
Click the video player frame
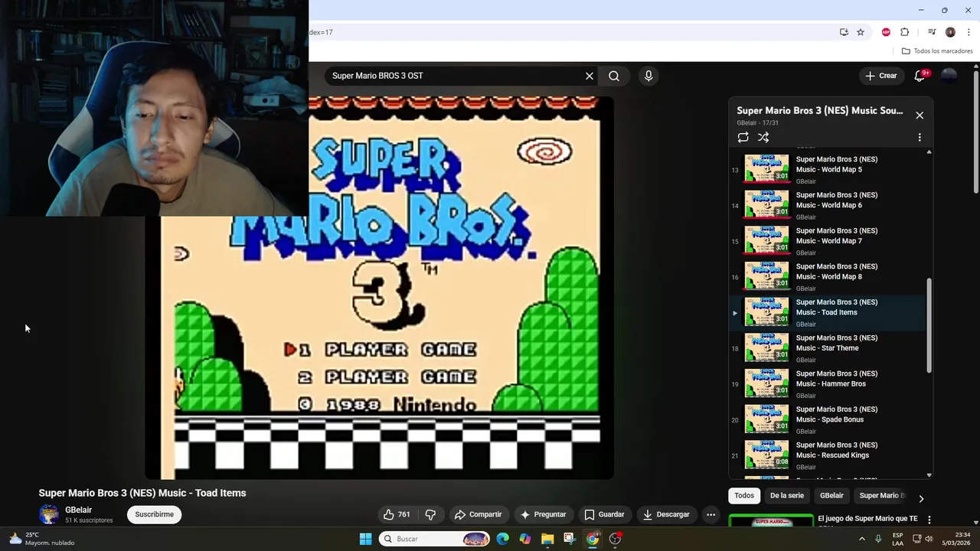click(x=379, y=287)
